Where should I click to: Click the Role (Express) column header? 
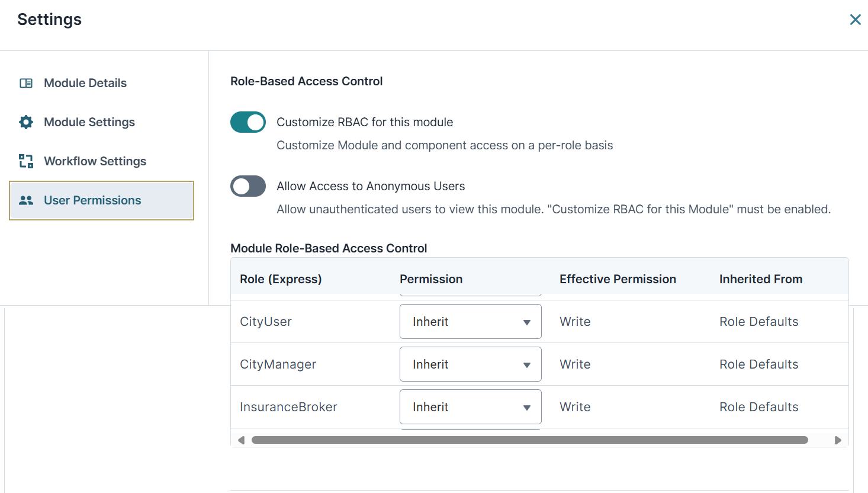281,279
